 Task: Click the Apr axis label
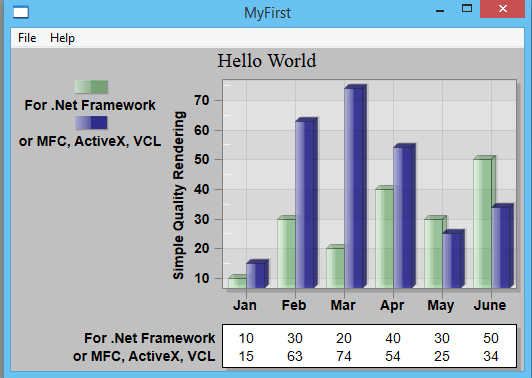[x=392, y=306]
